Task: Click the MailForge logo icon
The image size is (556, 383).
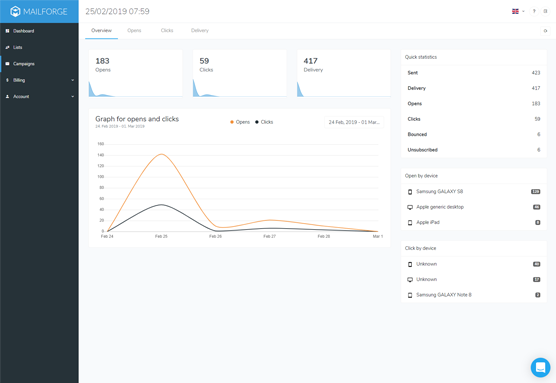Action: (x=15, y=11)
